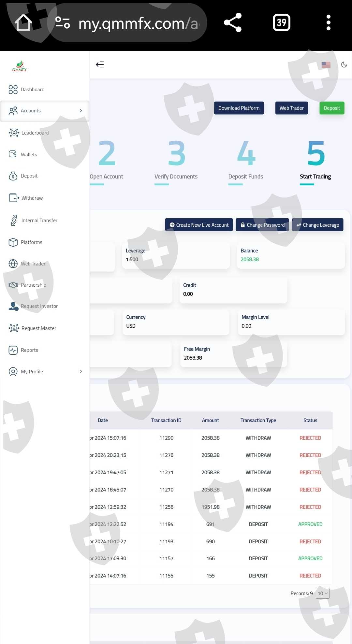Click APPROVED status for transaction 11157
The image size is (352, 644).
(x=310, y=558)
